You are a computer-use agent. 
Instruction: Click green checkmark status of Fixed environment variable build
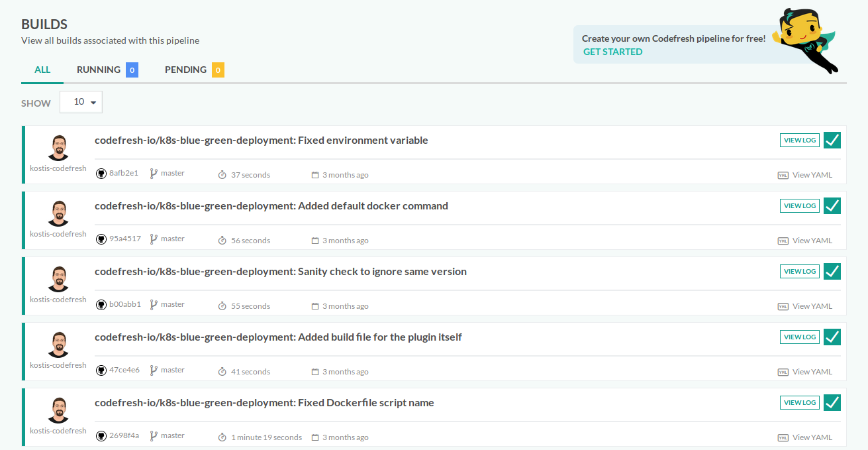pyautogui.click(x=832, y=140)
